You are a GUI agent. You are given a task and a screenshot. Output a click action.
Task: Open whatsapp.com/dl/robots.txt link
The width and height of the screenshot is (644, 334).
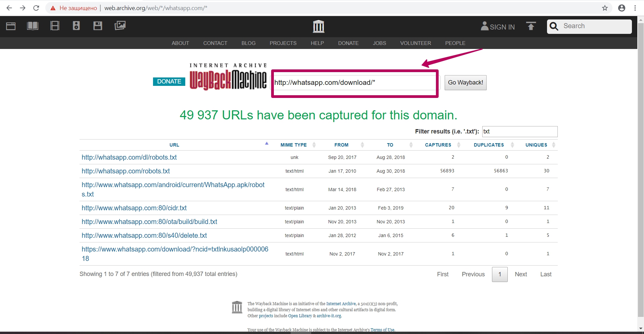pyautogui.click(x=129, y=157)
